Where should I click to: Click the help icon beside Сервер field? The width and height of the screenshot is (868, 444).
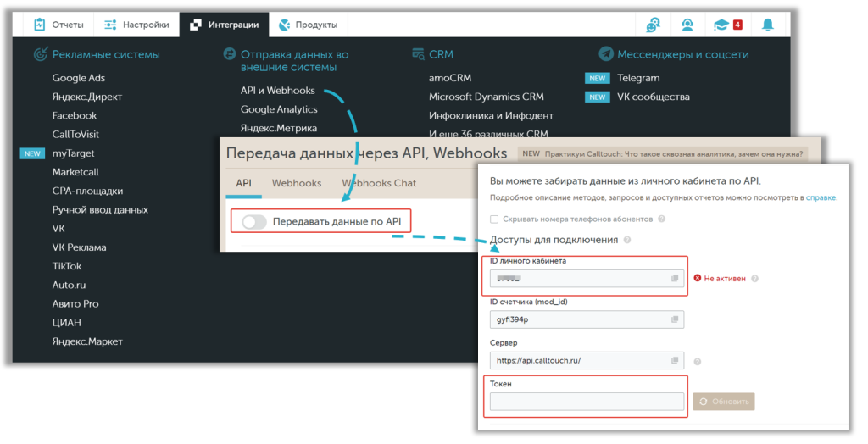coord(698,362)
